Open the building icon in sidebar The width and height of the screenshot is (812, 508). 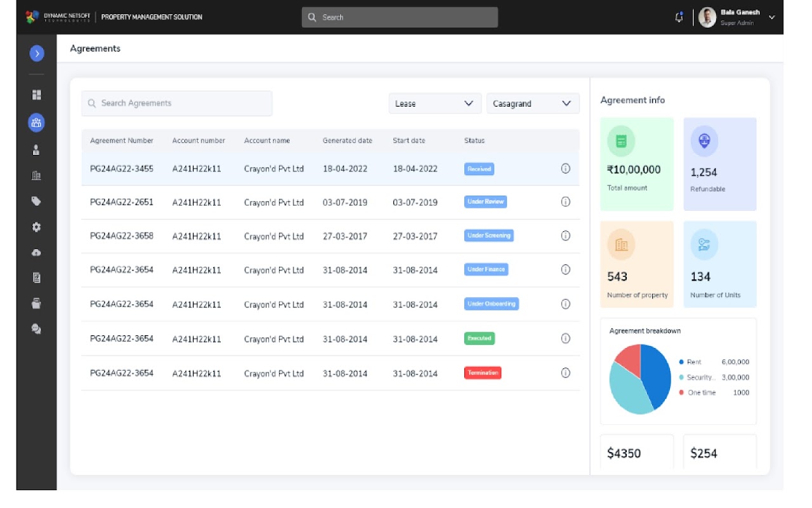click(37, 176)
